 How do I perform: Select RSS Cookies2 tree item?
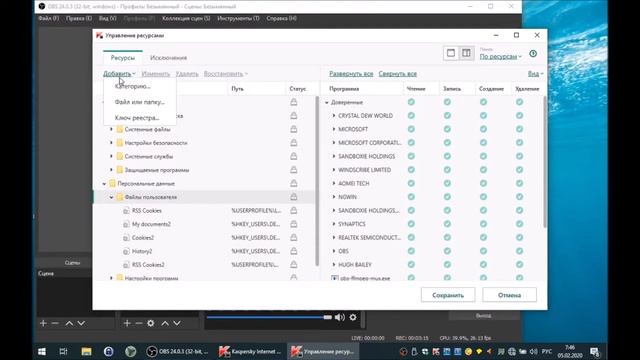point(148,265)
